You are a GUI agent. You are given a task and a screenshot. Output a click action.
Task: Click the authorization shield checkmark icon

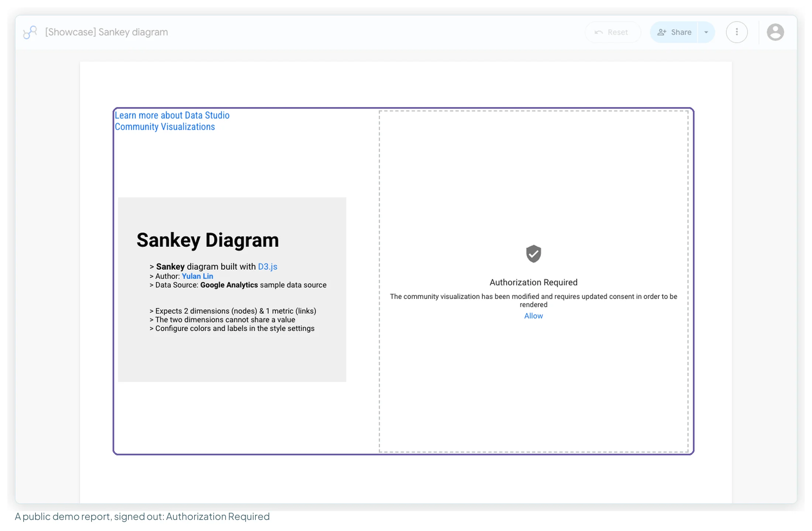pos(533,254)
